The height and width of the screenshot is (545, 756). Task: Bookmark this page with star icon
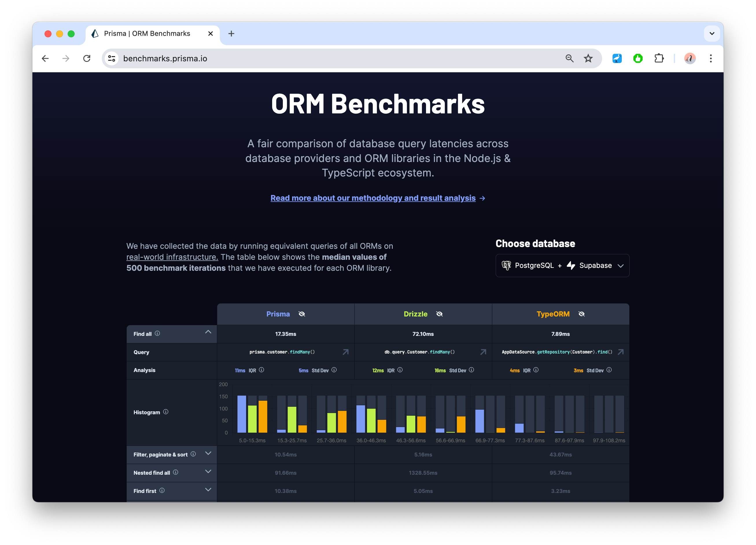pyautogui.click(x=588, y=59)
